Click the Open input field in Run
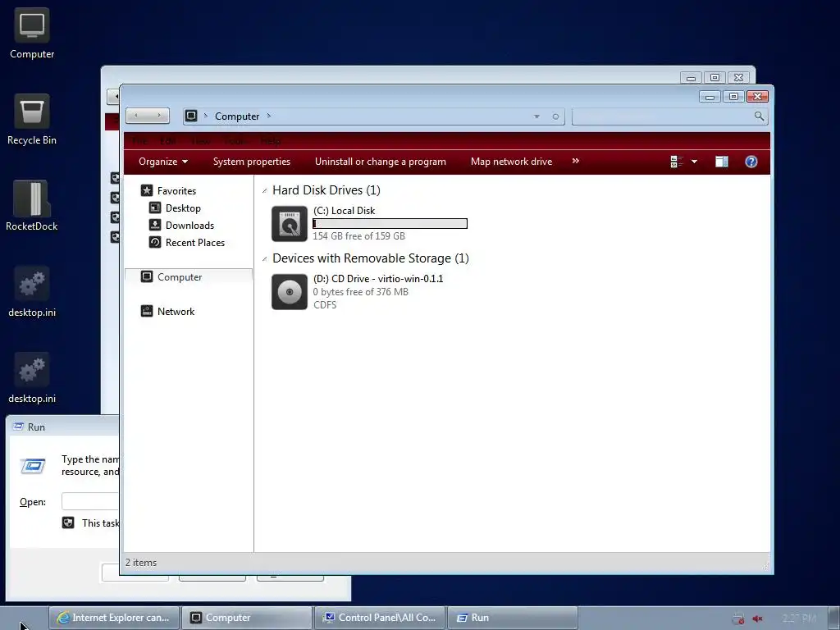Image resolution: width=840 pixels, height=630 pixels. point(90,501)
